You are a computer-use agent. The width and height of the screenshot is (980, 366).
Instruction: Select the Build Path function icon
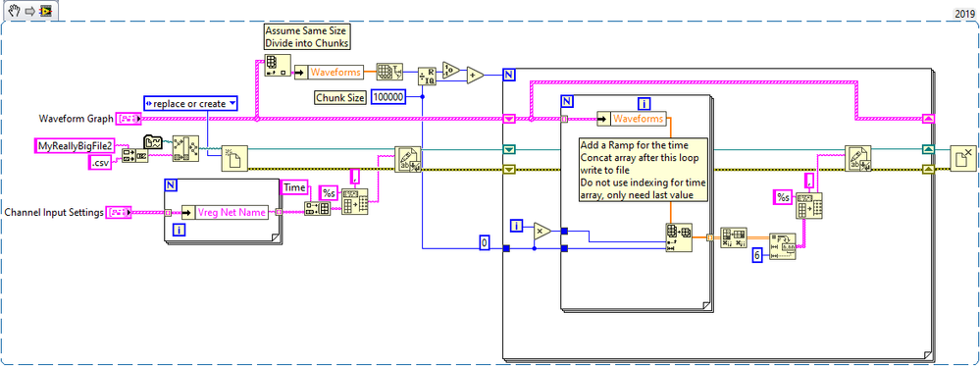(x=185, y=147)
